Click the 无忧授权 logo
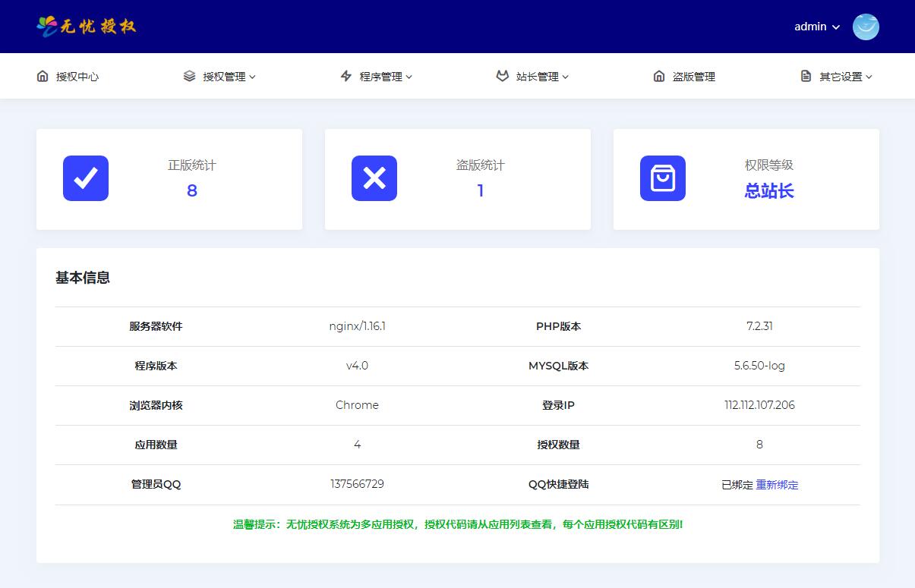Screen dimensions: 915x588 click(x=86, y=26)
